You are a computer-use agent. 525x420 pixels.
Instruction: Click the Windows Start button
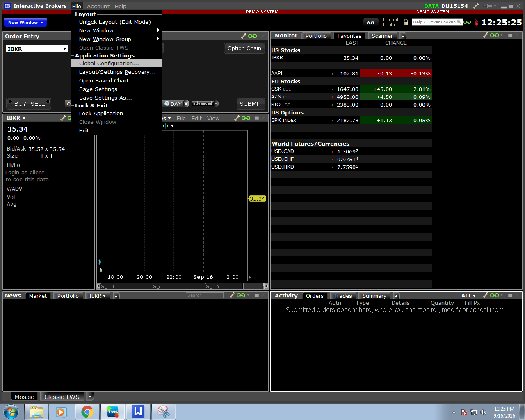coord(11,412)
